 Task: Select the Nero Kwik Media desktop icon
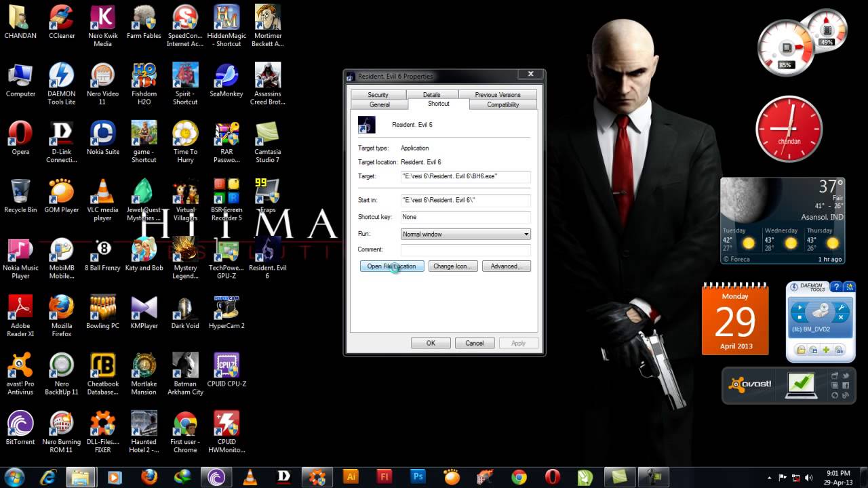102,26
